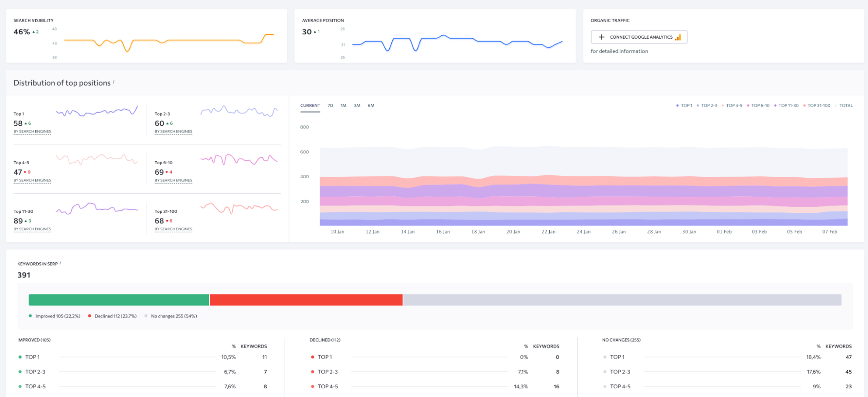
Task: Click TOP 1 row in Improved table
Action: tap(143, 357)
